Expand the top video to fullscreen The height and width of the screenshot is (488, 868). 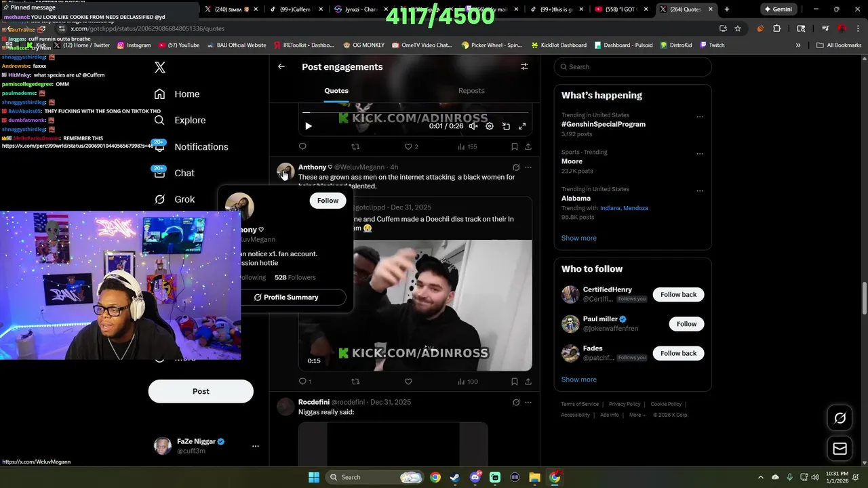pos(522,126)
